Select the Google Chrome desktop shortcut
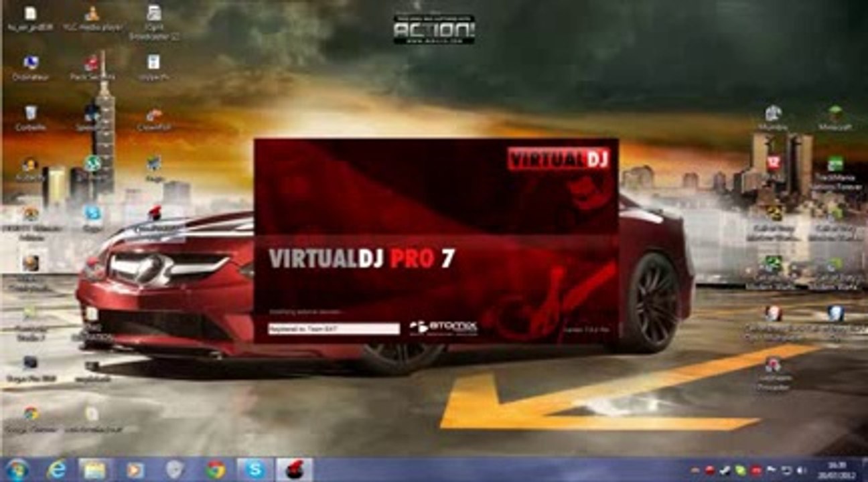868x482 pixels. click(31, 418)
